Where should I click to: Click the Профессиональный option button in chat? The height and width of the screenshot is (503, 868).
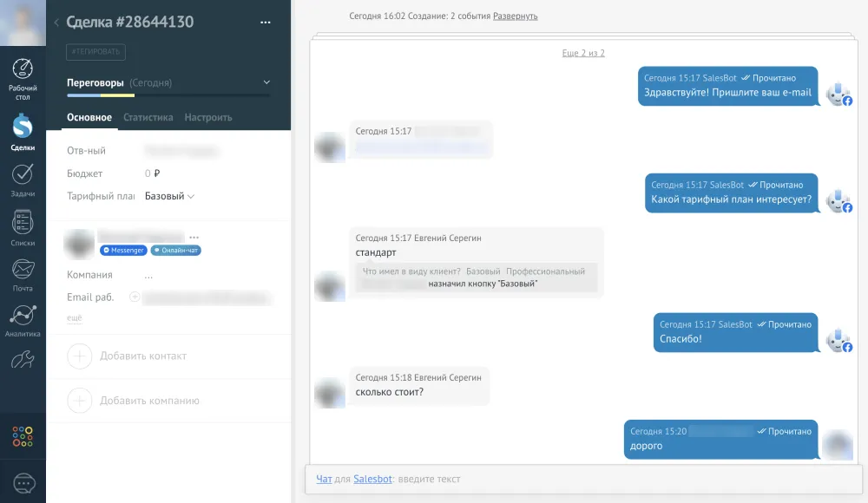coord(545,271)
